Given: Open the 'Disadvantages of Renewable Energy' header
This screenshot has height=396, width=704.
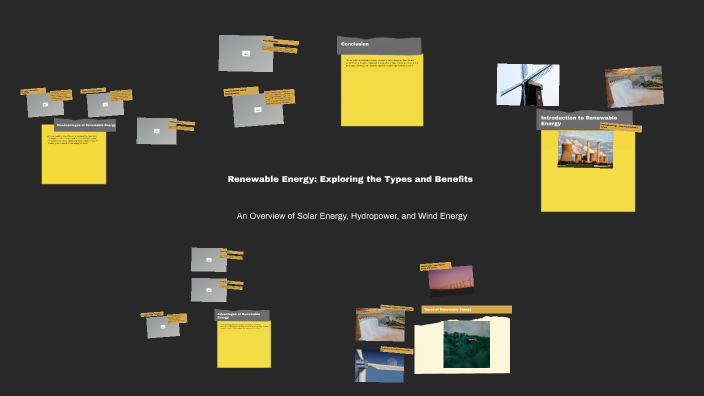Looking at the screenshot, I should [x=85, y=125].
